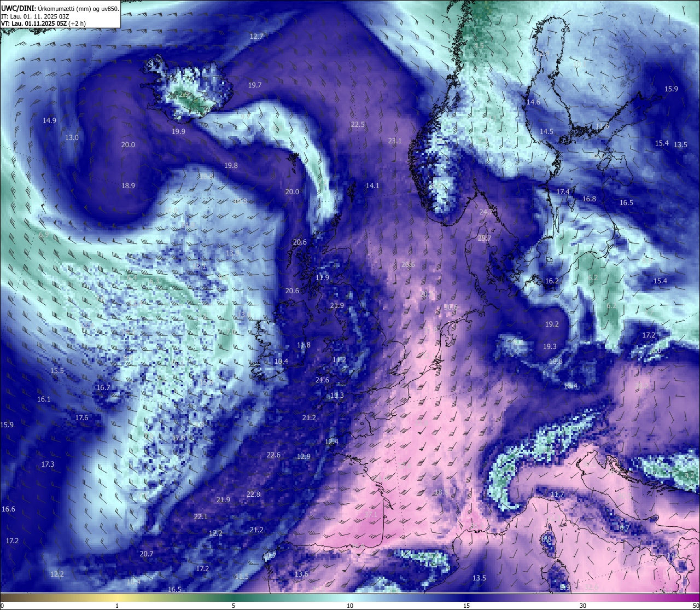The height and width of the screenshot is (610, 700).
Task: Click the 30 tick label on the color scale
Action: click(583, 606)
